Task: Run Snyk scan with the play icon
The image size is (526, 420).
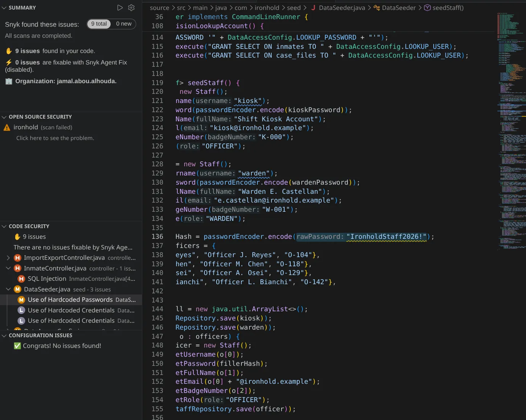Action: 120,8
